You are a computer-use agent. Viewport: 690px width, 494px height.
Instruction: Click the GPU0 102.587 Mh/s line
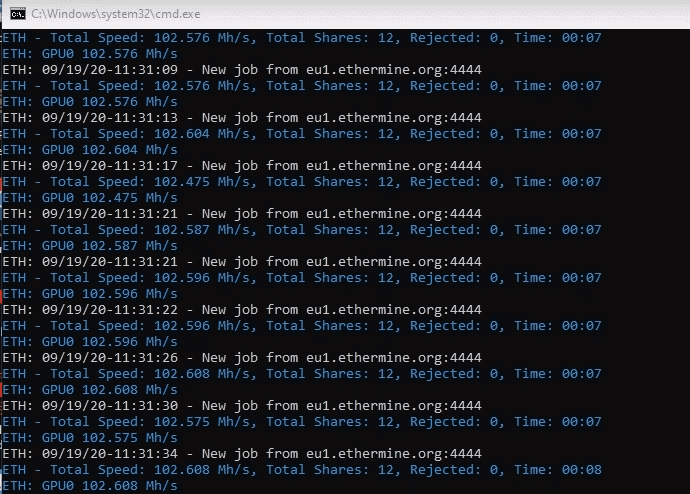(89, 246)
